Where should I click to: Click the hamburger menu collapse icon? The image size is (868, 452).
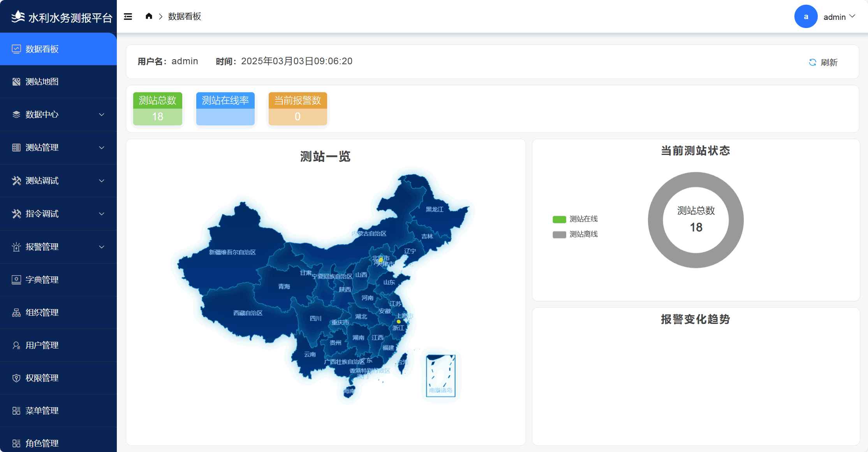click(x=128, y=16)
